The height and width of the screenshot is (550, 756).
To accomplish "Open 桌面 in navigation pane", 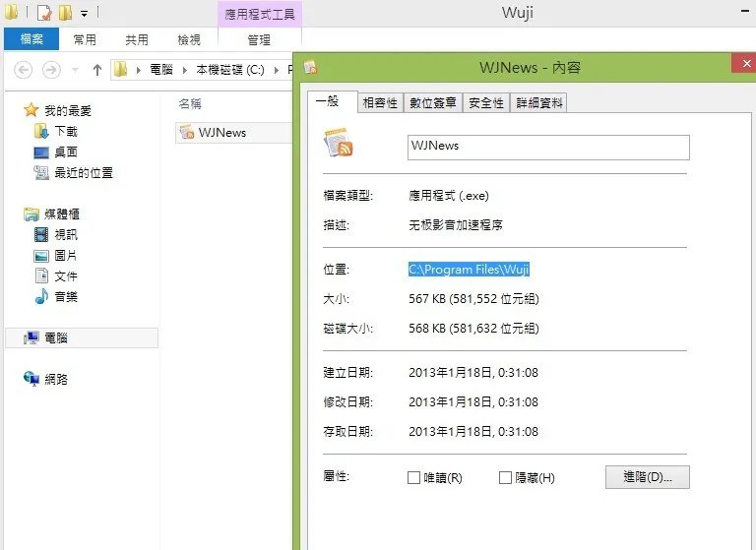I will point(66,152).
